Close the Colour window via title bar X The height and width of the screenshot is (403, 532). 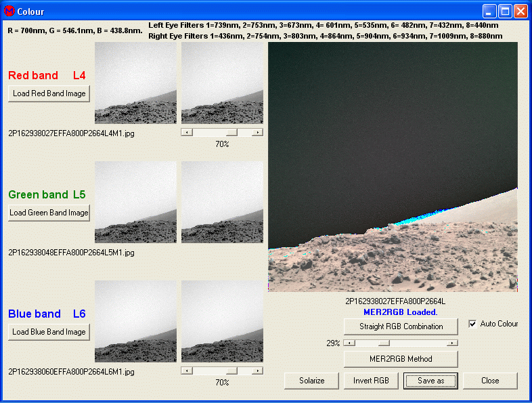tap(520, 12)
